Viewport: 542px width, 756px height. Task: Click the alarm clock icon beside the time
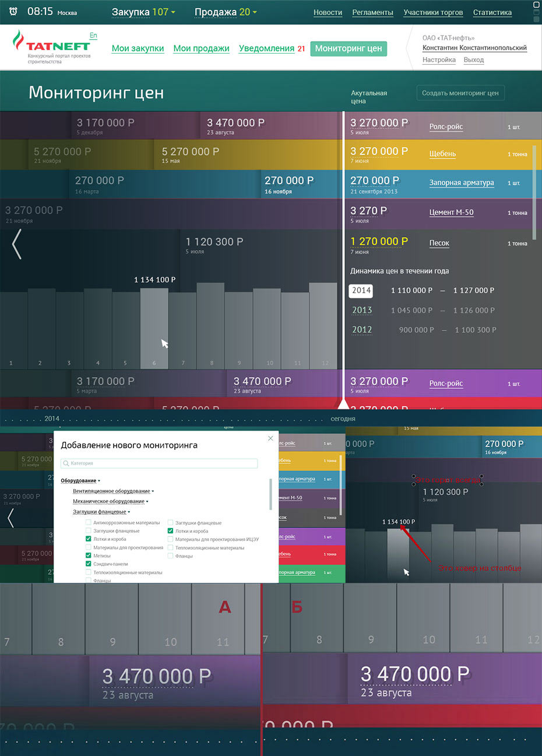tap(13, 12)
